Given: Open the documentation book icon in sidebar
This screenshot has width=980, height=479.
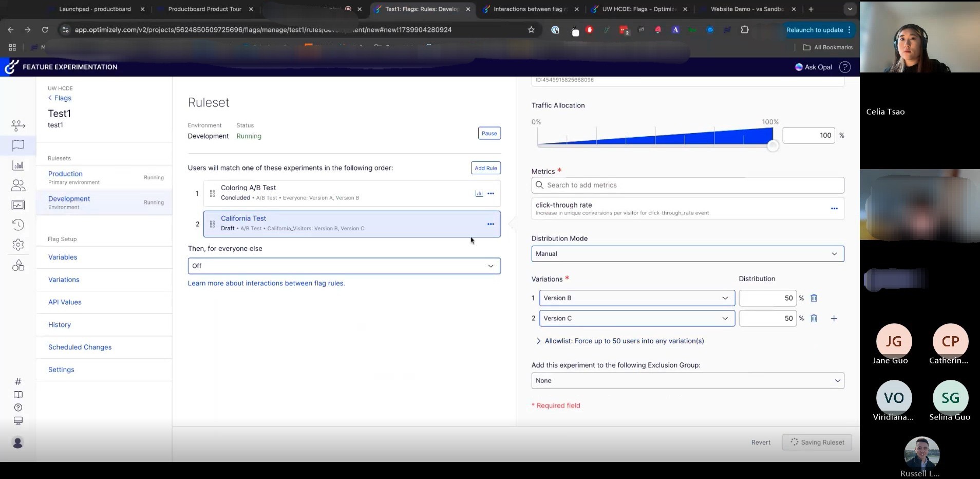Looking at the screenshot, I should [18, 395].
